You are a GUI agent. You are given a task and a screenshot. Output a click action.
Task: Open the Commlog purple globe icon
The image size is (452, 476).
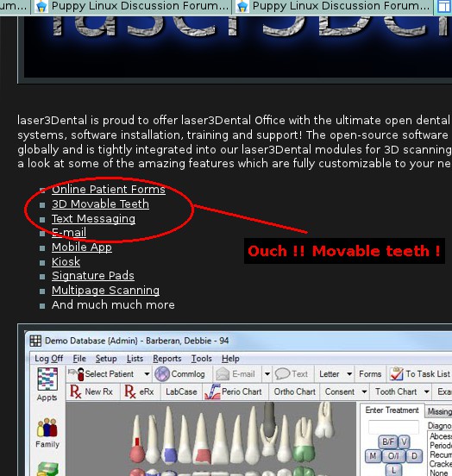point(162,374)
